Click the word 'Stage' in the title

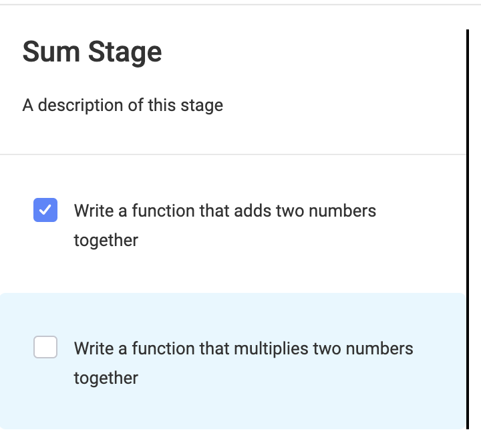125,53
